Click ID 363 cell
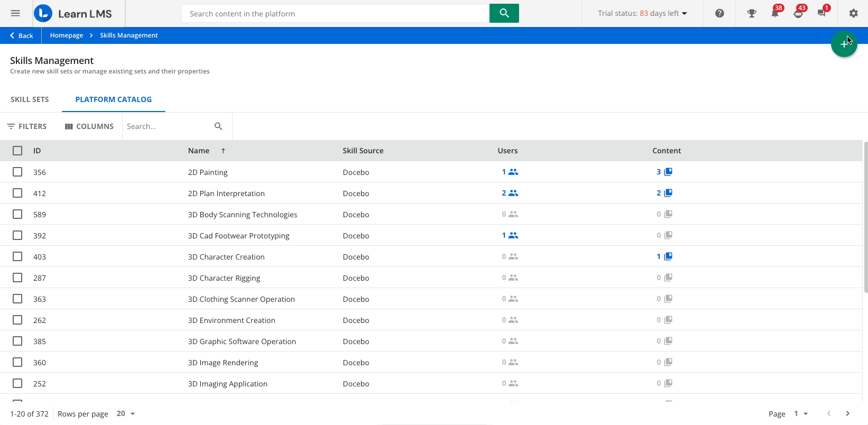Screen dimensions: 868x425 [x=40, y=299]
